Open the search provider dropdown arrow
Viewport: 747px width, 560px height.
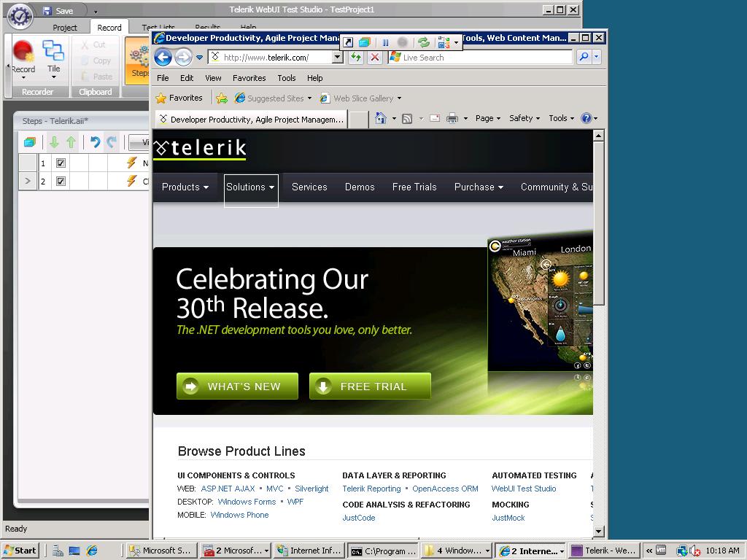(x=597, y=57)
